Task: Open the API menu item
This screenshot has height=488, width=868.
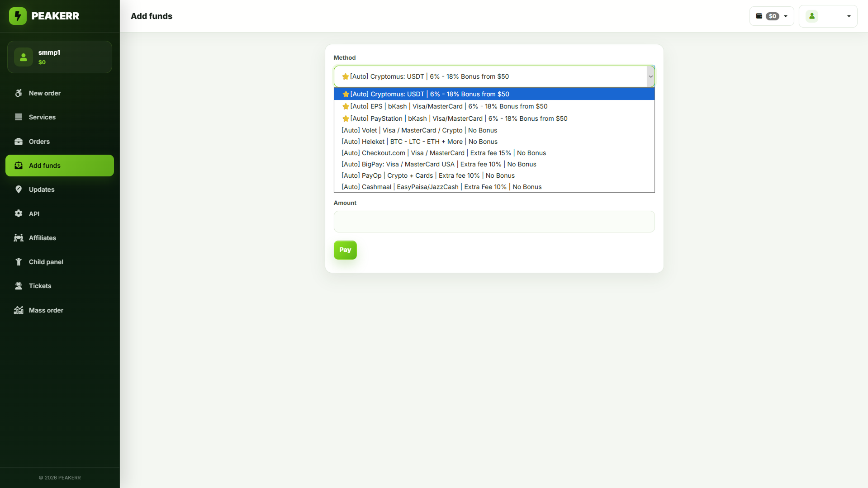Action: (60, 213)
